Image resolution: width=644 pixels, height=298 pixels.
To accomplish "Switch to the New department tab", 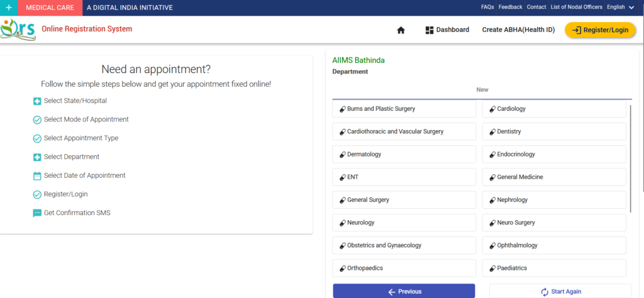I will click(x=482, y=90).
